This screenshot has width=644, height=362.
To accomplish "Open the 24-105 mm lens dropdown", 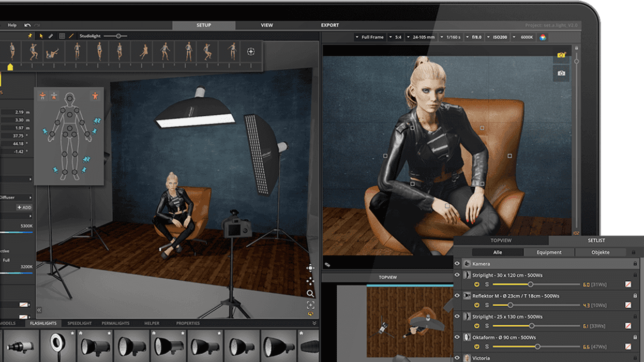I will pos(421,37).
